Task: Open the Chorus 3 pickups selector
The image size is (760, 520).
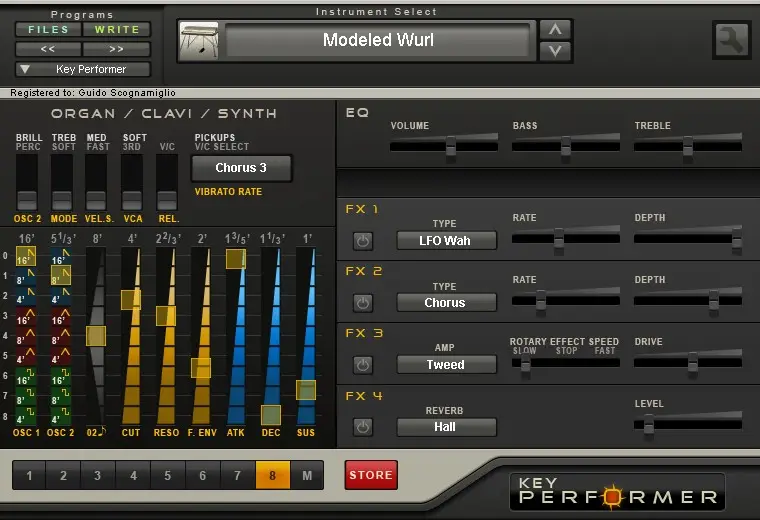Action: (x=241, y=168)
